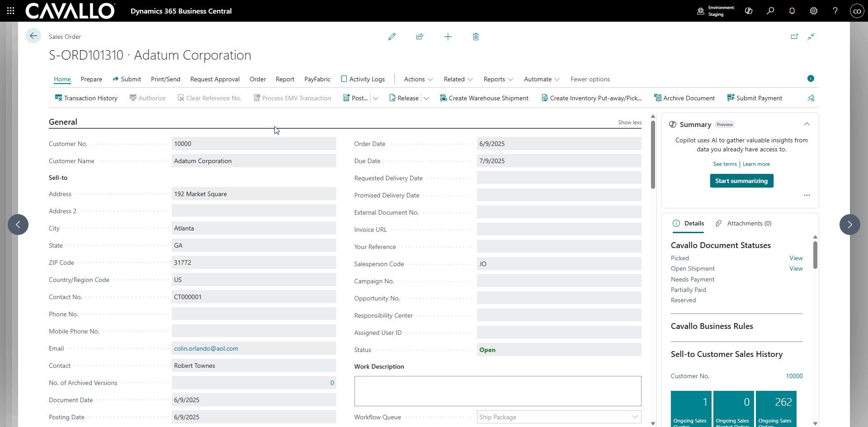The width and height of the screenshot is (868, 427).
Task: Open the Print/Send menu
Action: (165, 79)
